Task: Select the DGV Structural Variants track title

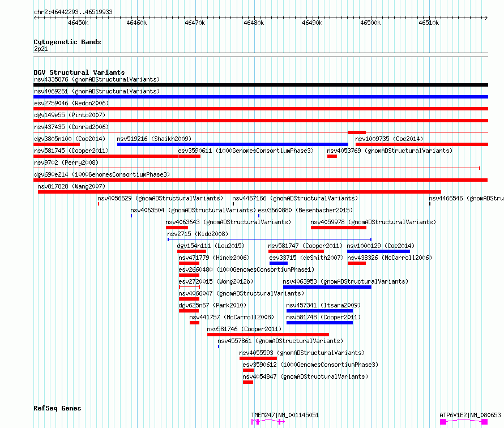Action: click(x=79, y=72)
